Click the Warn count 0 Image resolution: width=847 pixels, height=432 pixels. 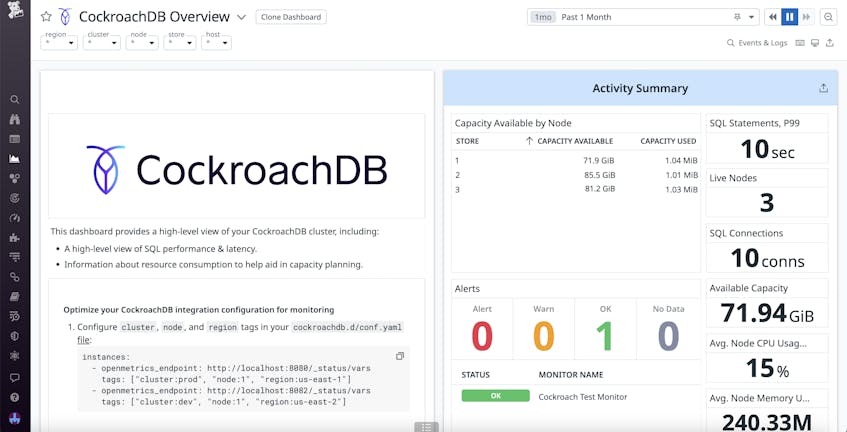(544, 336)
